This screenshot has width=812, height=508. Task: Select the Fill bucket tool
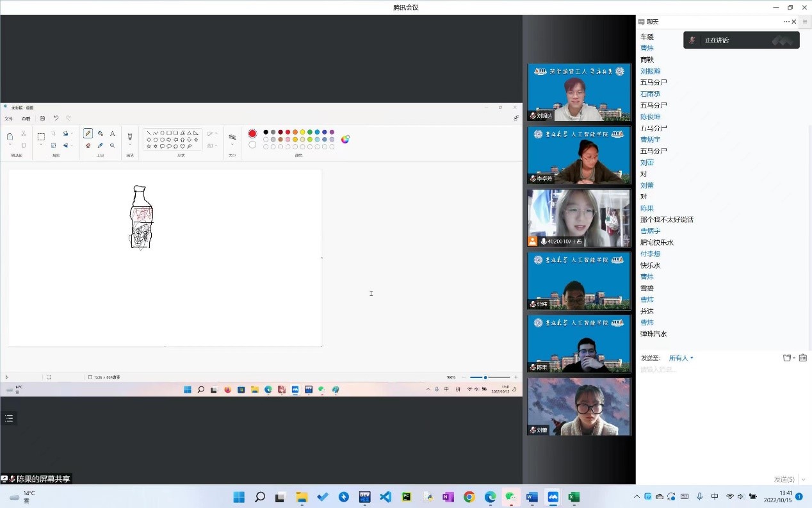[100, 133]
